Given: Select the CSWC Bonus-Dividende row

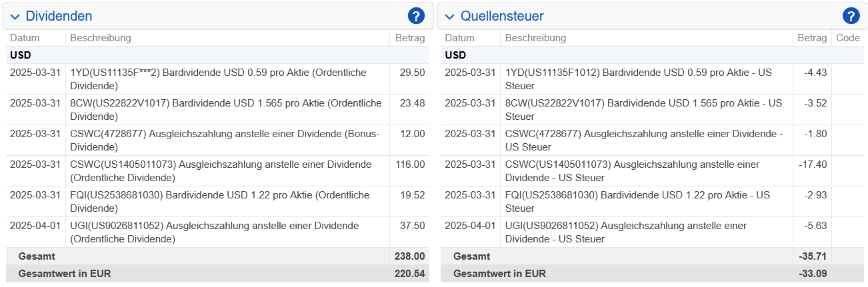Looking at the screenshot, I should (218, 141).
